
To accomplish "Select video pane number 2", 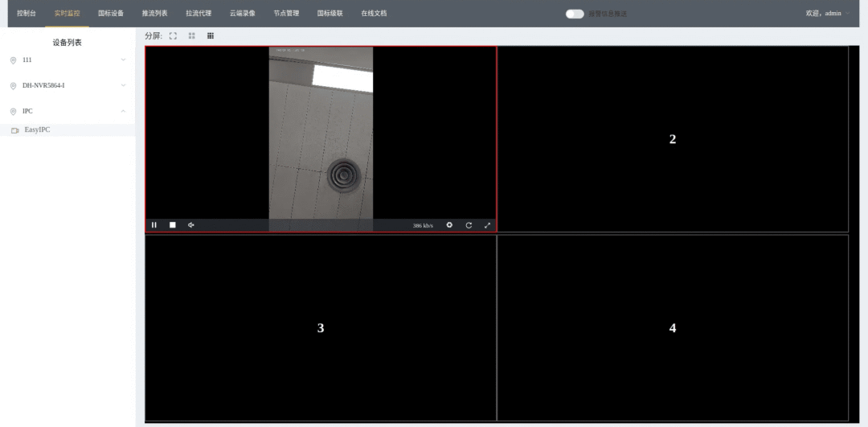I will pyautogui.click(x=673, y=139).
